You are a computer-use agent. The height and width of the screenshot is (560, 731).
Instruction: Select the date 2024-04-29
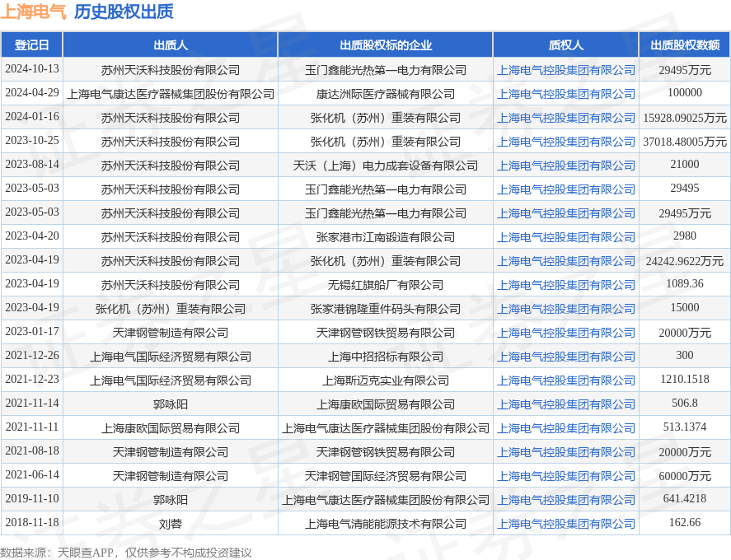click(x=32, y=93)
